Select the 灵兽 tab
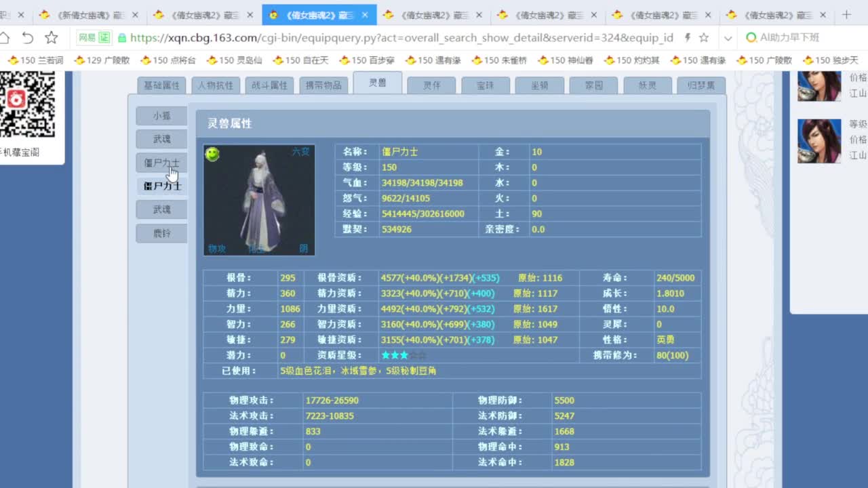868x488 pixels. click(x=378, y=83)
